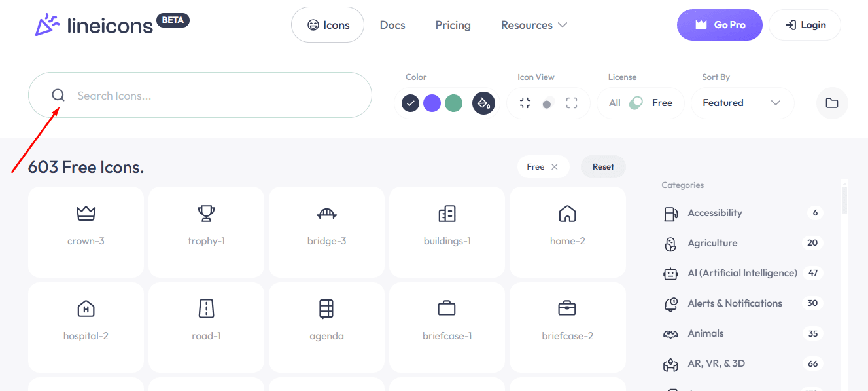
Task: Select the expanded icon view style
Action: 571,103
